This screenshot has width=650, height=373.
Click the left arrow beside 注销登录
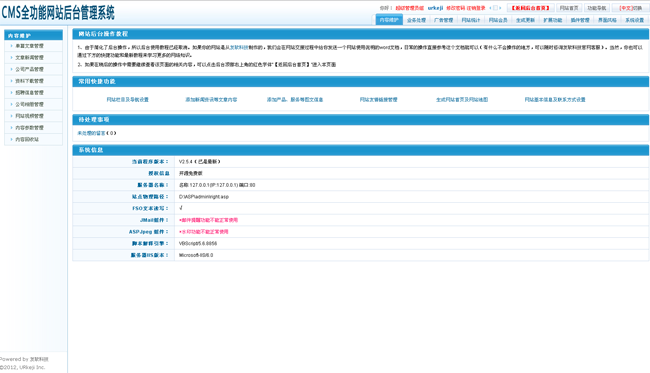[490, 8]
